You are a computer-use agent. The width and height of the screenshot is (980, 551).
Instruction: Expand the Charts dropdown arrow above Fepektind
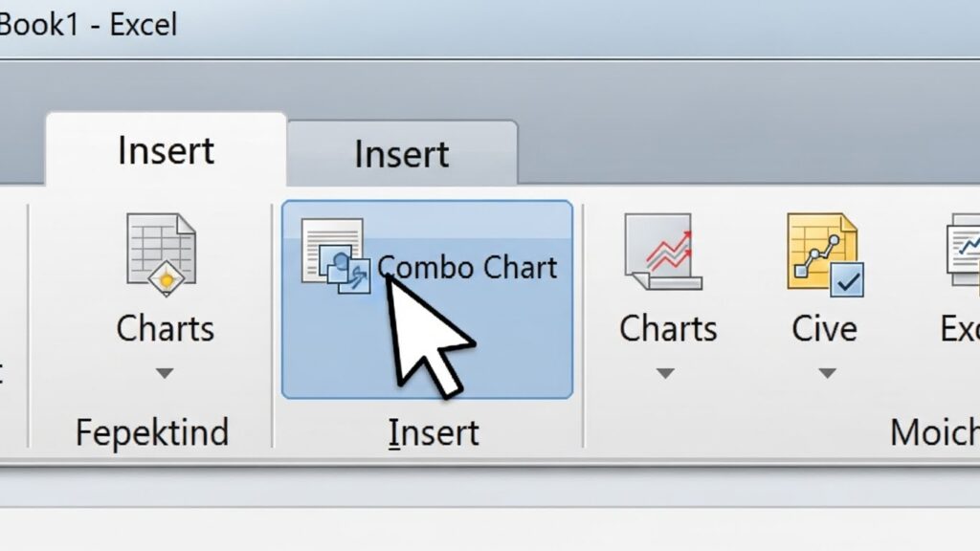pyautogui.click(x=164, y=373)
